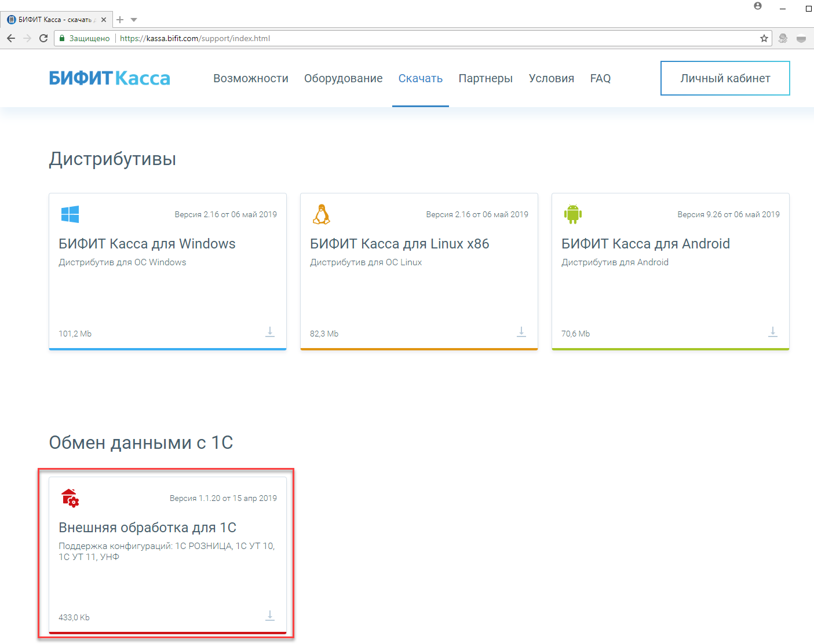Expand the tab list dropdown arrow
This screenshot has height=644, width=814.
click(134, 20)
